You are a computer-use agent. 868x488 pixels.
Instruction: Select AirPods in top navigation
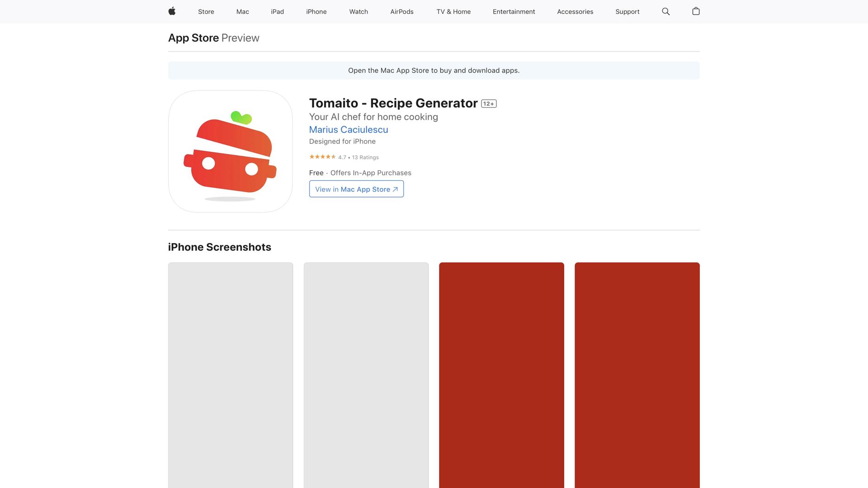point(401,12)
